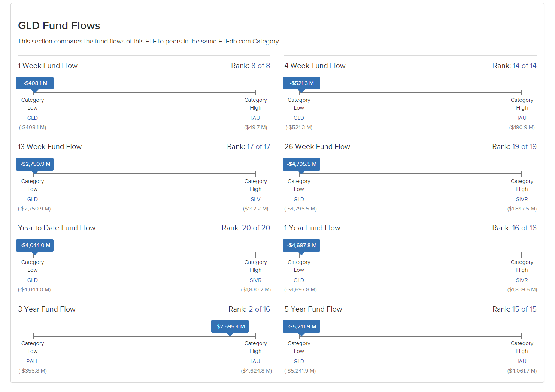Screen dimensions: 555x392
Task: Select the '26 Week Fund Flow' title
Action: point(317,147)
